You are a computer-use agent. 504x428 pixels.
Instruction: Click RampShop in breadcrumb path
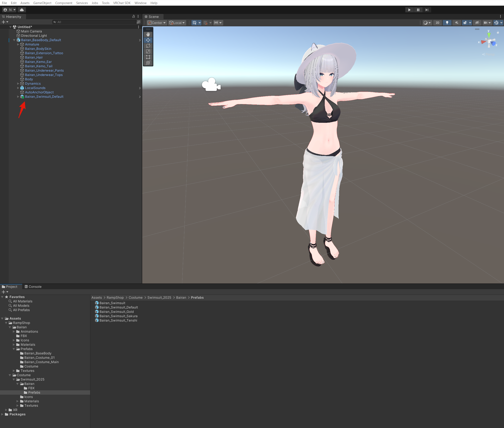click(x=115, y=298)
